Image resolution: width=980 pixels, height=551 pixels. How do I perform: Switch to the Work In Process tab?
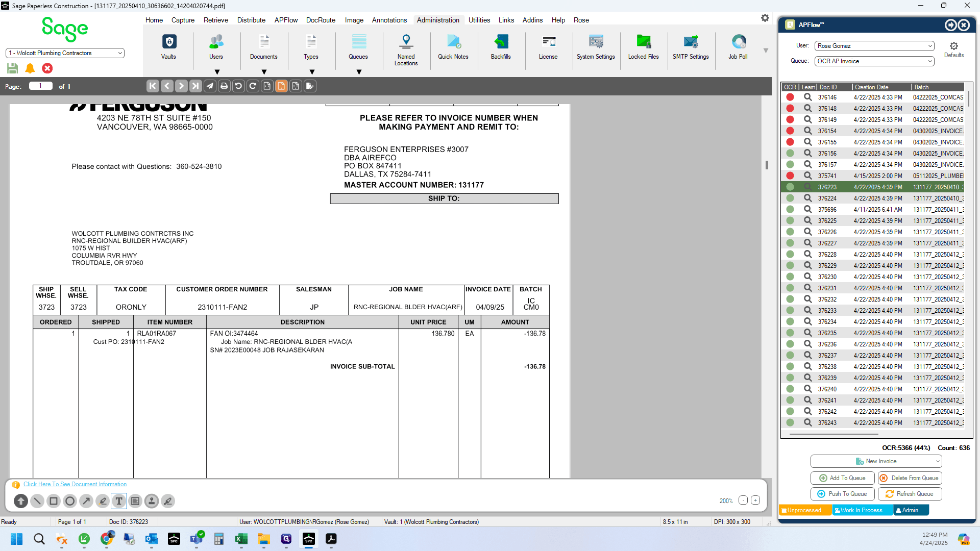[862, 510]
